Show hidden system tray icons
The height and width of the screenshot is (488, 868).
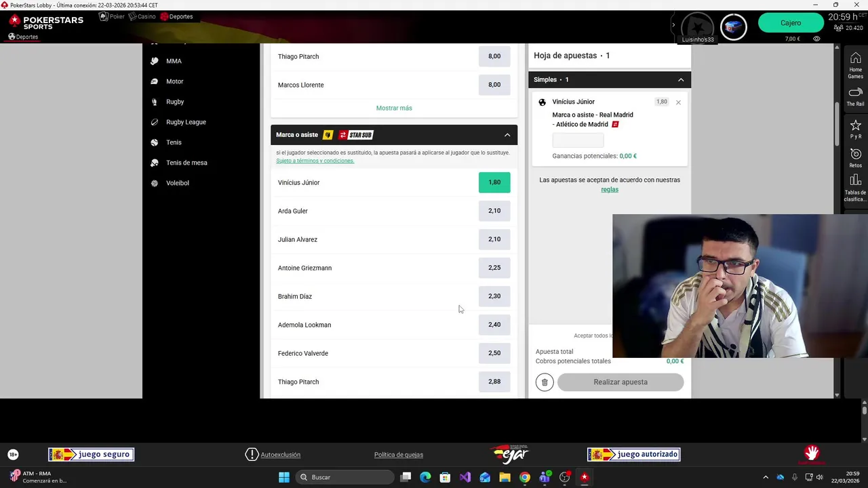(x=766, y=477)
